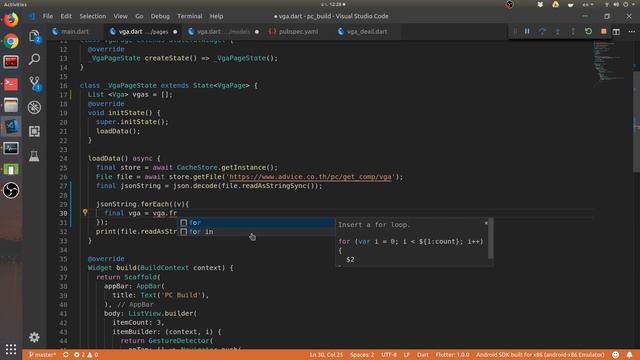Open the Terminal menu

point(189,16)
